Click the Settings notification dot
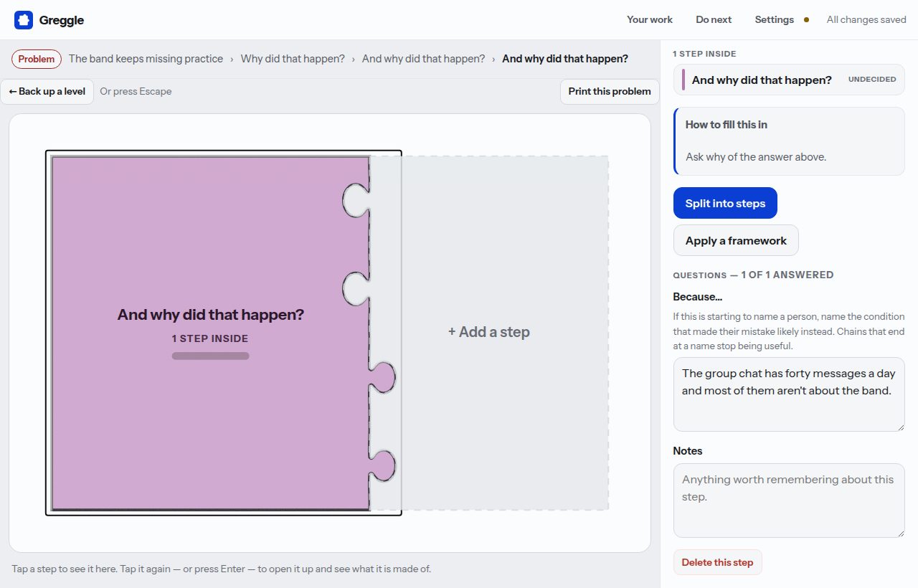 coord(806,20)
